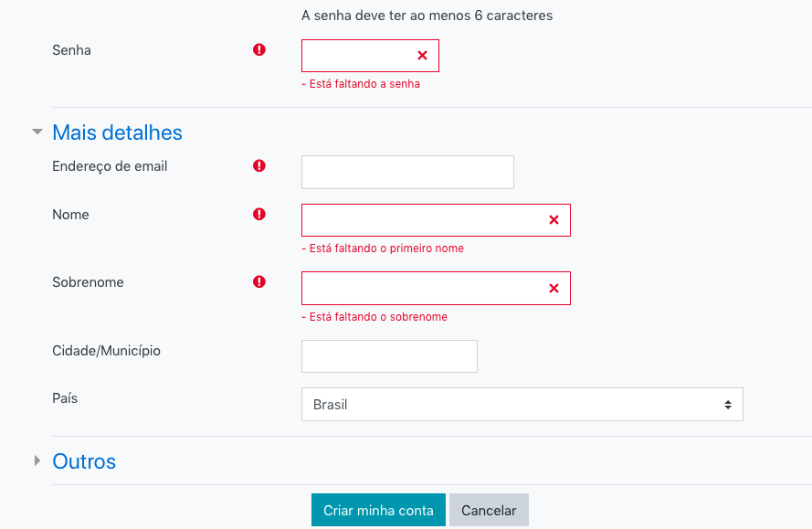Click the Outros heading link
This screenshot has width=812, height=529.
[x=84, y=461]
